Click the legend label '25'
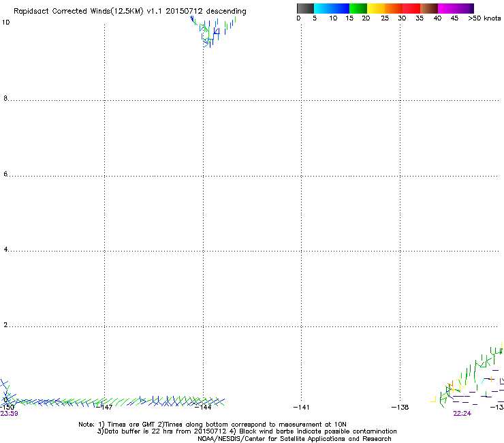504x443 pixels. tap(385, 18)
